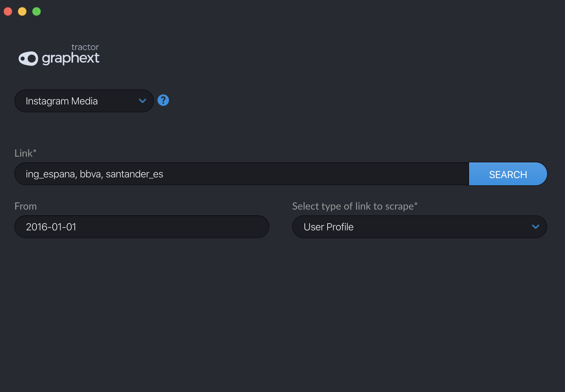This screenshot has height=392, width=565.
Task: Start scraping with the SEARCH button
Action: (508, 174)
